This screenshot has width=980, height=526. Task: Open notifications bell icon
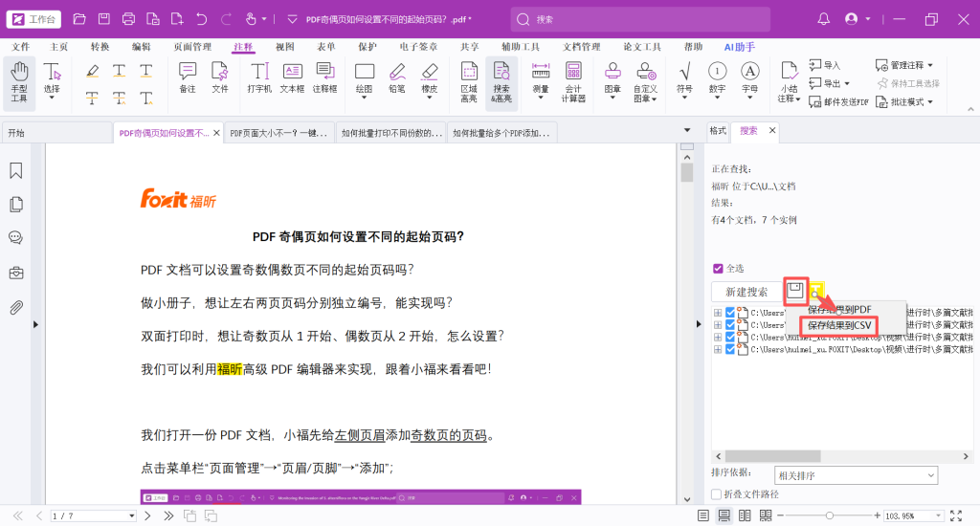(824, 19)
